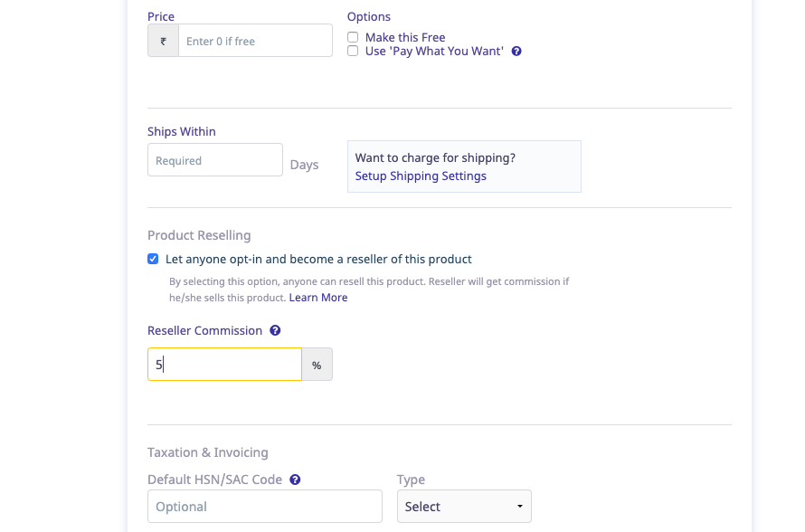Click the 'Days' label beside Ships Within
Screen dimensions: 805x532
[304, 165]
